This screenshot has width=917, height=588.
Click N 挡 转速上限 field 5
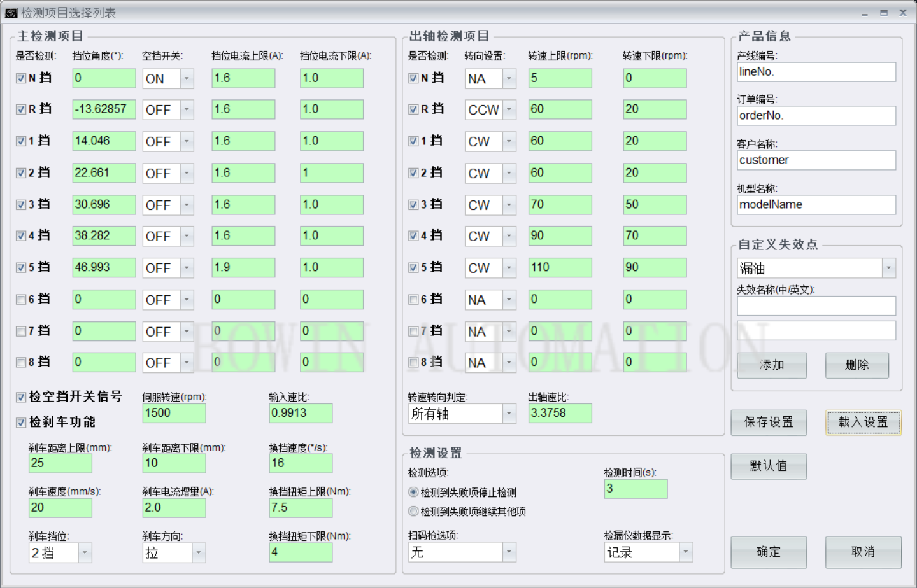click(560, 78)
